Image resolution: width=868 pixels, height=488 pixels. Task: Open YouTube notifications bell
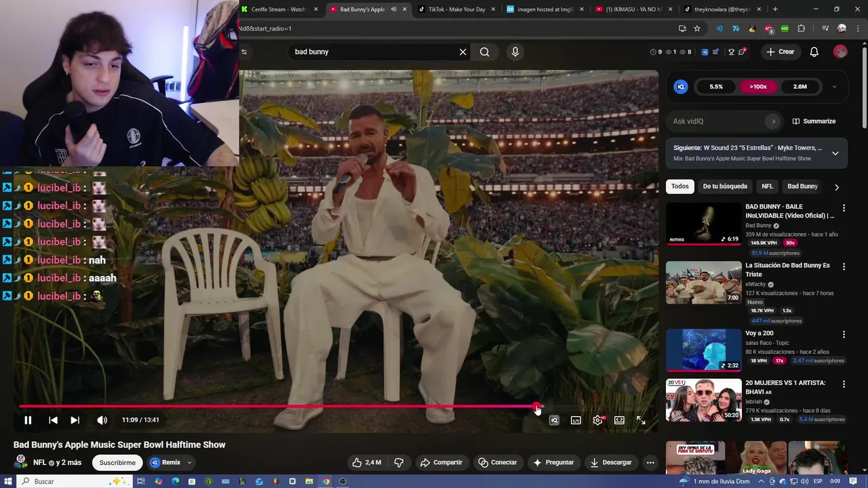(x=814, y=52)
